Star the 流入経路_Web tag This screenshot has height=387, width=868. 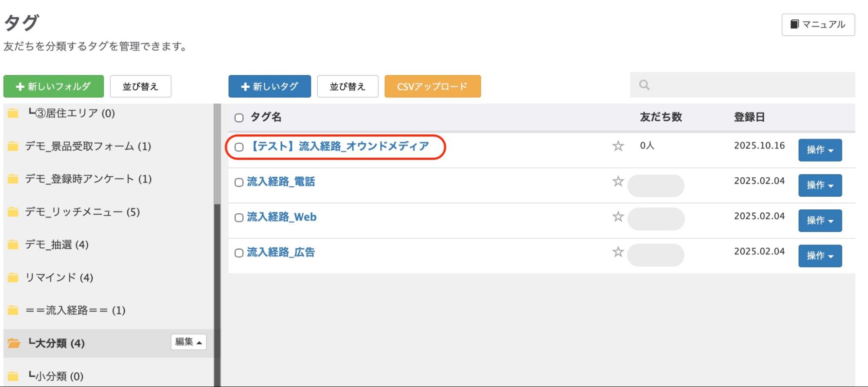pyautogui.click(x=618, y=216)
